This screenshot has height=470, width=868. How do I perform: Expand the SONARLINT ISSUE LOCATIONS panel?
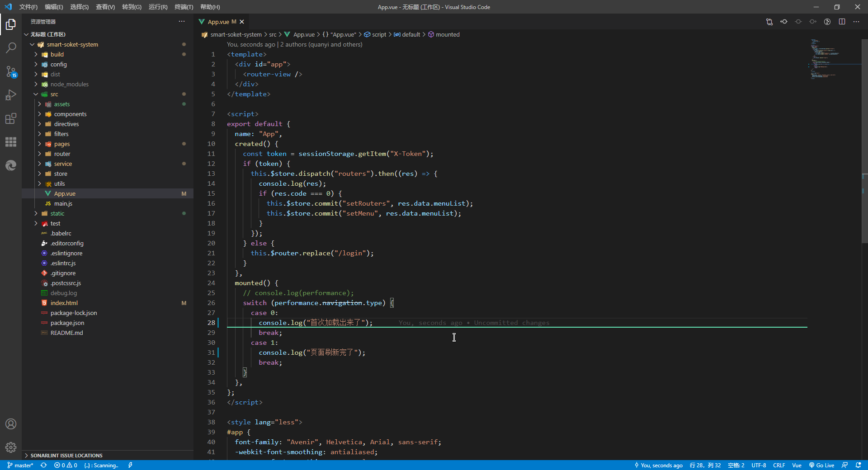coord(108,455)
